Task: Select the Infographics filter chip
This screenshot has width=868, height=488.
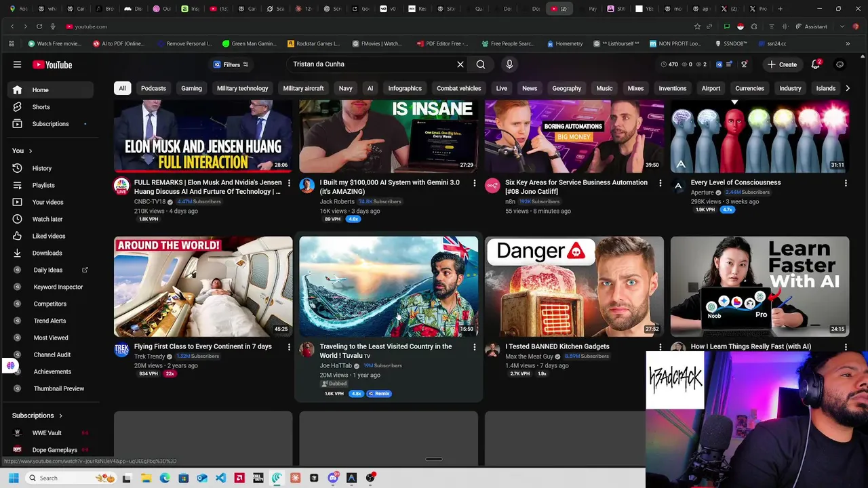Action: pos(405,88)
